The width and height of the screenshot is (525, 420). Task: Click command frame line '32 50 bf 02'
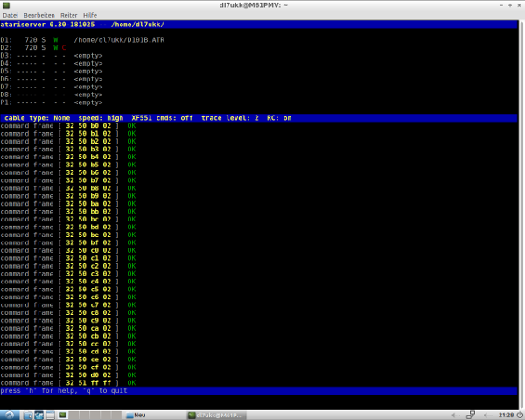point(68,243)
